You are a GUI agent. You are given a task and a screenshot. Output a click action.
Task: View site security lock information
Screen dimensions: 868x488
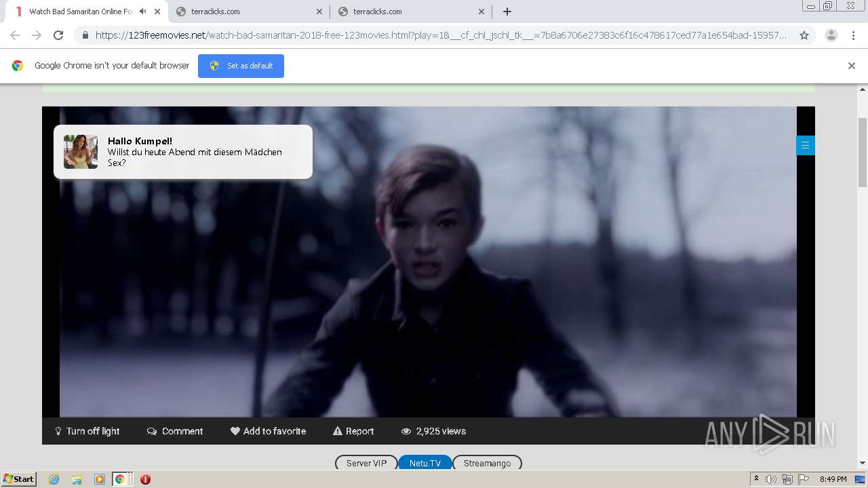click(85, 35)
